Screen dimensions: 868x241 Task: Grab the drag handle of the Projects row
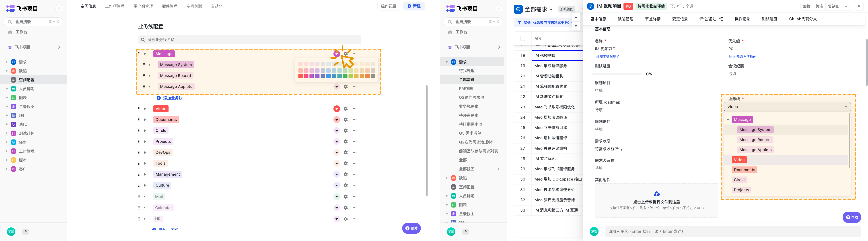point(139,141)
